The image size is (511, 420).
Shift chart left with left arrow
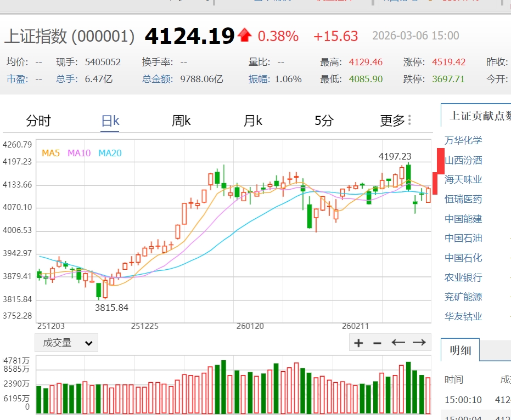[x=398, y=343]
